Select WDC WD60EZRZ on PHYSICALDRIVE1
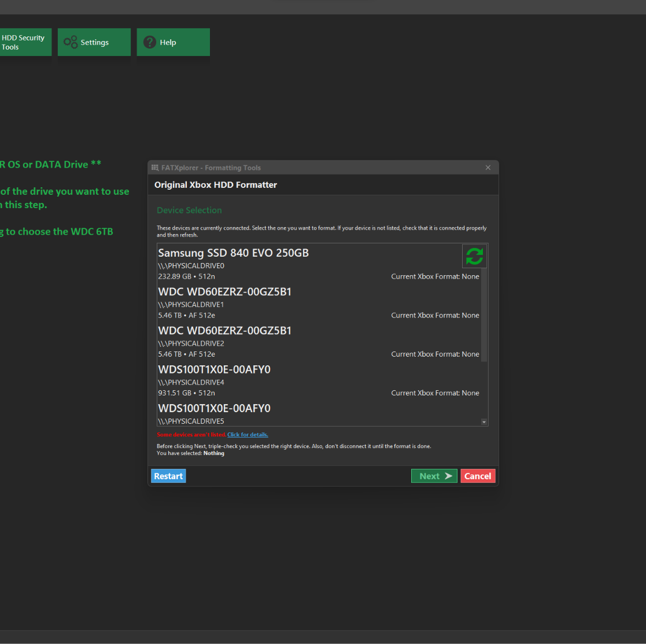Screen dimensions: 646x644 point(319,303)
